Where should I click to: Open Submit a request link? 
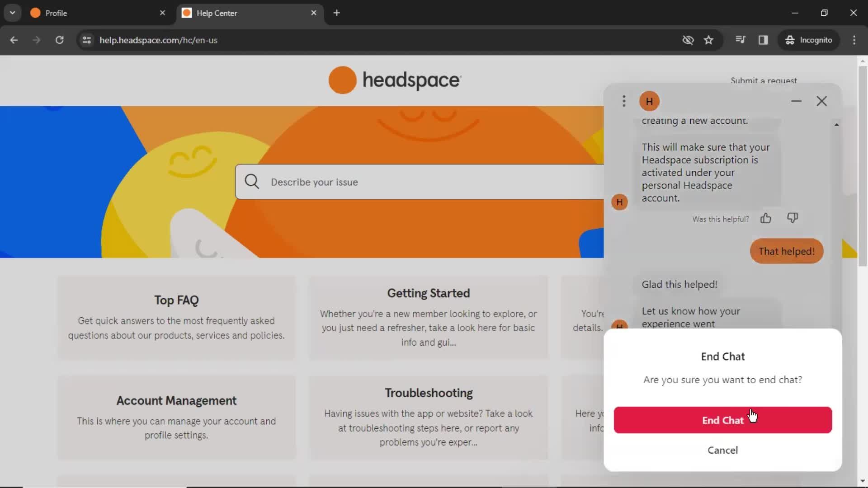tap(764, 80)
